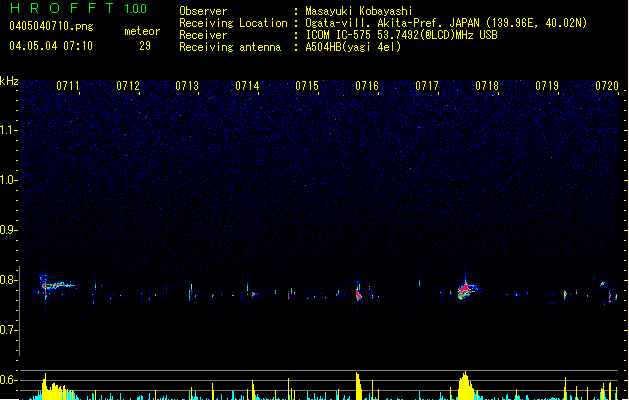
Task: Click the 1.0 kHz axis label
Action: (8, 180)
